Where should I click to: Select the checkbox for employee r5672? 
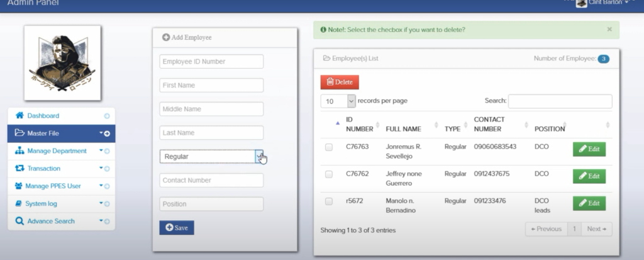point(328,201)
